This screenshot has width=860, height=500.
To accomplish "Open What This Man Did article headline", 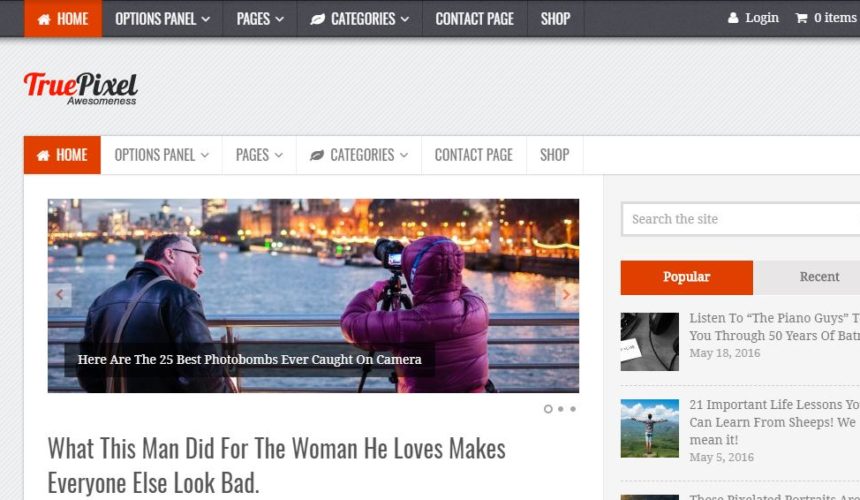I will (276, 465).
